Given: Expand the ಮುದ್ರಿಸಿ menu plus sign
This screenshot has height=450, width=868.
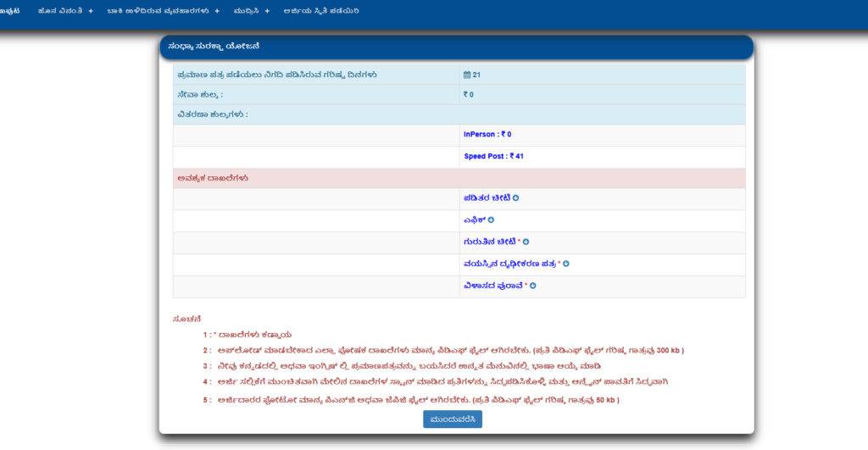Looking at the screenshot, I should [x=266, y=11].
